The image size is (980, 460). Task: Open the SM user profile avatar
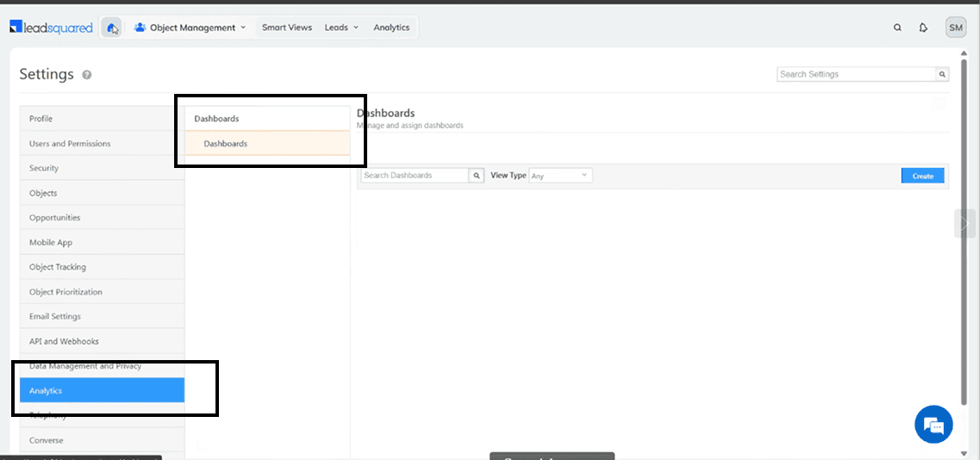tap(956, 28)
